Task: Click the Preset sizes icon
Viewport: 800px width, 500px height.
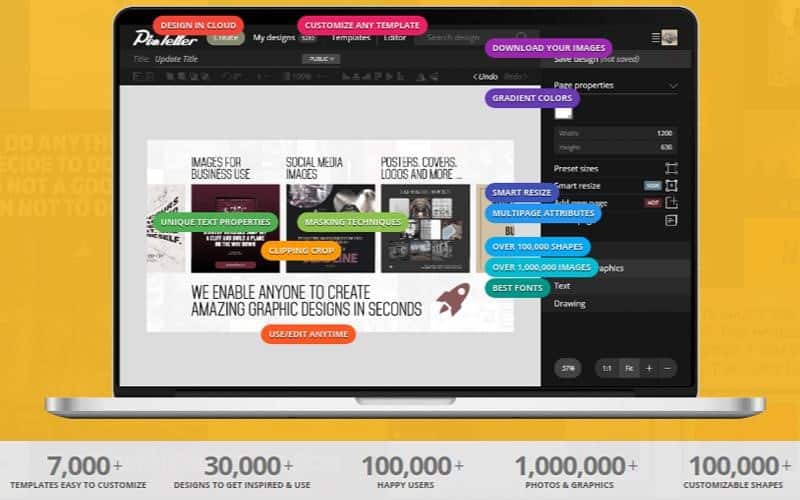Action: [x=671, y=169]
